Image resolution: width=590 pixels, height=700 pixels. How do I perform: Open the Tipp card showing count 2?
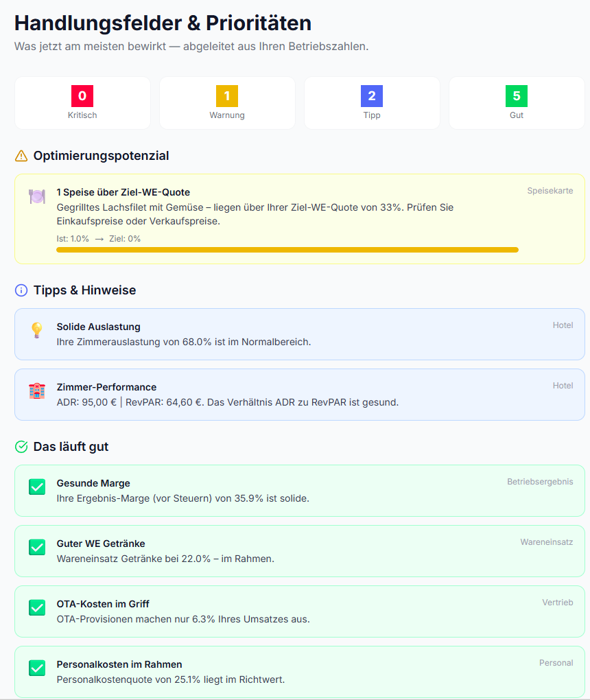(372, 102)
